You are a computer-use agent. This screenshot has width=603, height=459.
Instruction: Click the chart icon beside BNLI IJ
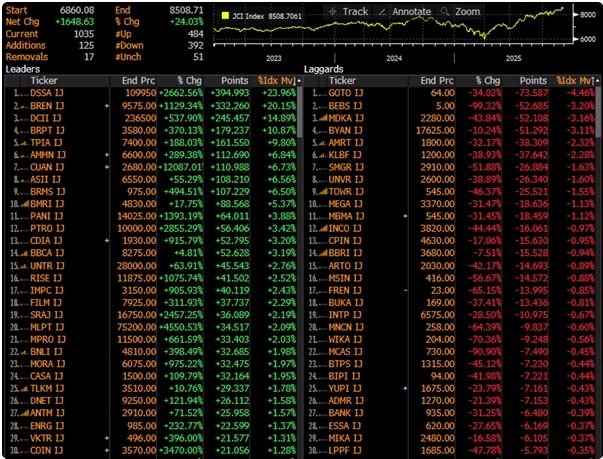(x=25, y=352)
